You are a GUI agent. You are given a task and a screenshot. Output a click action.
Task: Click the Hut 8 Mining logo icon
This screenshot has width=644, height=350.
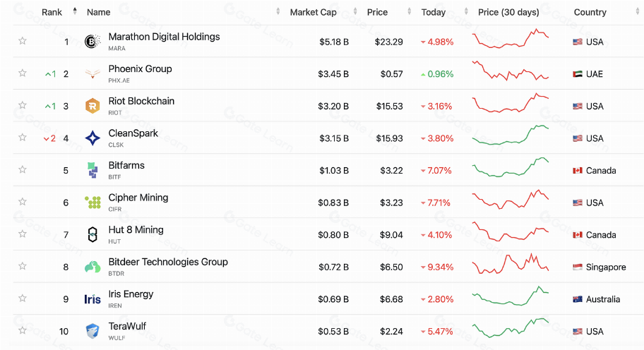point(93,234)
